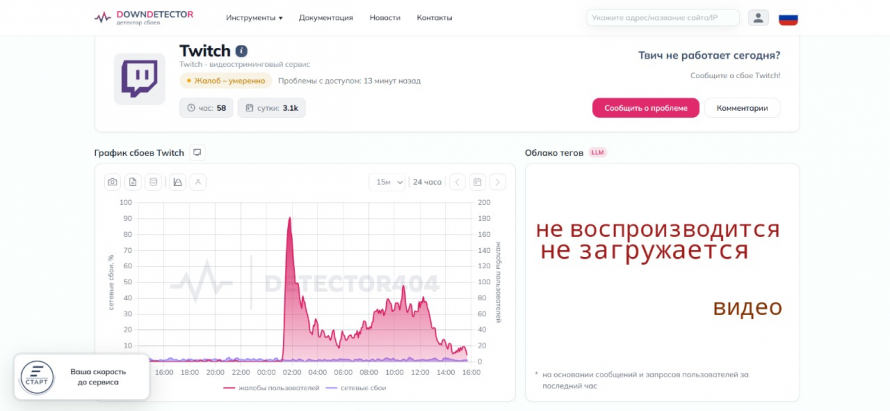Viewport: 890px width, 411px height.
Task: Click the Ваша скорость до сервиса text
Action: click(98, 377)
